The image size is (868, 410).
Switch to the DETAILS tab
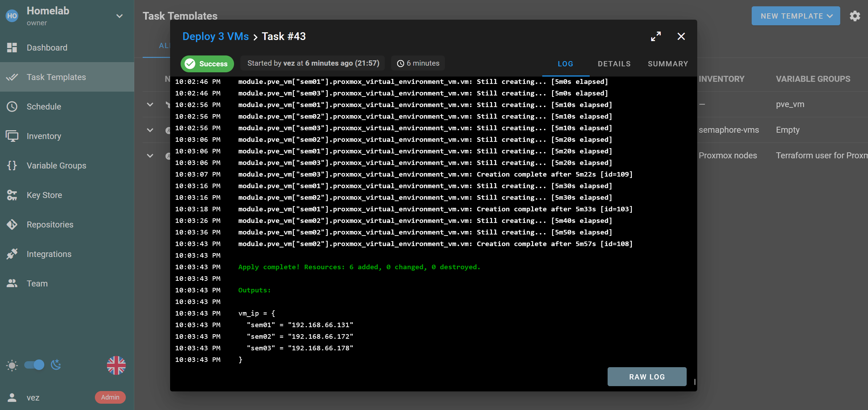[614, 64]
